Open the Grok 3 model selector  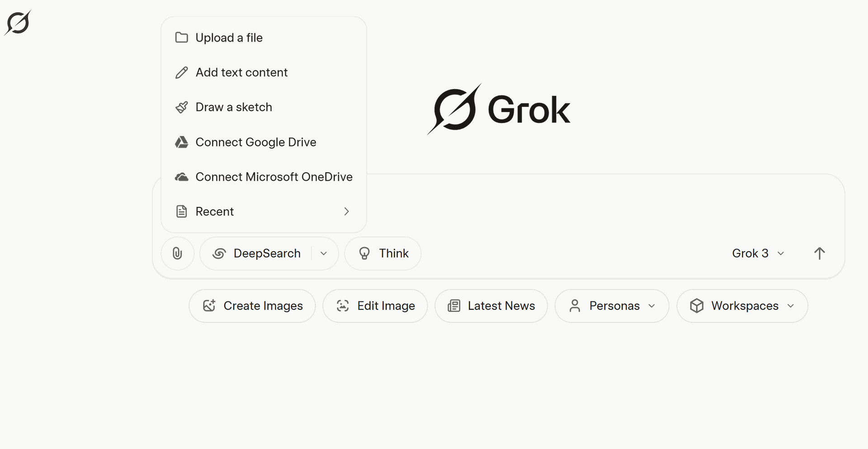pos(758,253)
